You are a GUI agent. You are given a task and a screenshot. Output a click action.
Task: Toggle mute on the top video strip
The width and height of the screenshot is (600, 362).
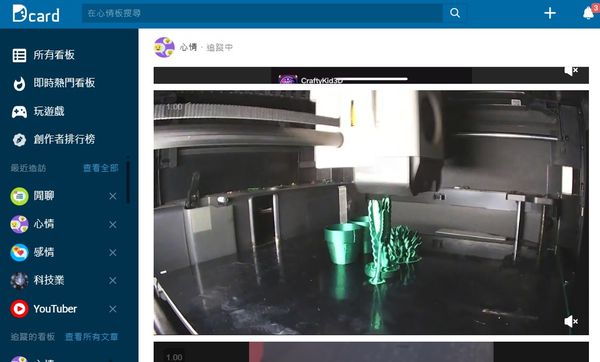click(x=571, y=71)
